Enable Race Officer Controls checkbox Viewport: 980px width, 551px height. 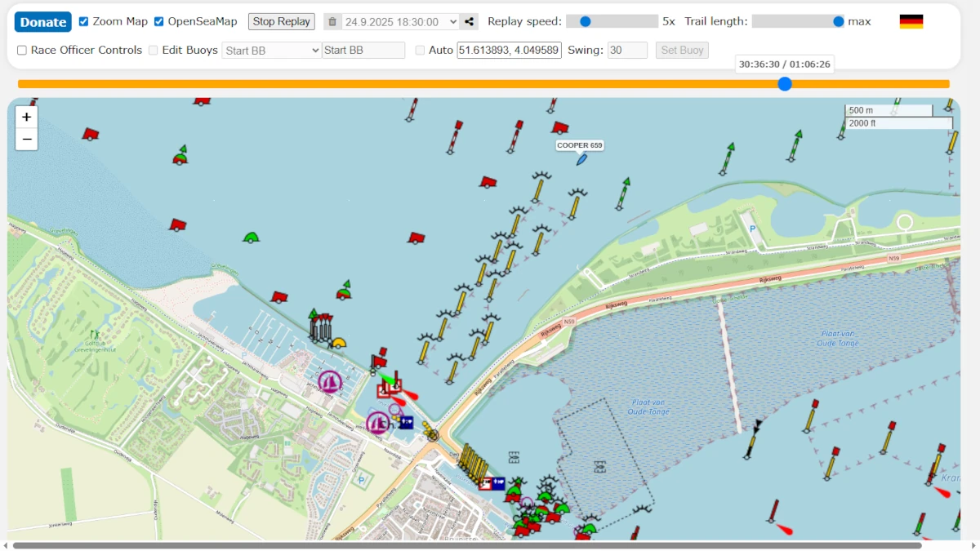[x=22, y=51]
